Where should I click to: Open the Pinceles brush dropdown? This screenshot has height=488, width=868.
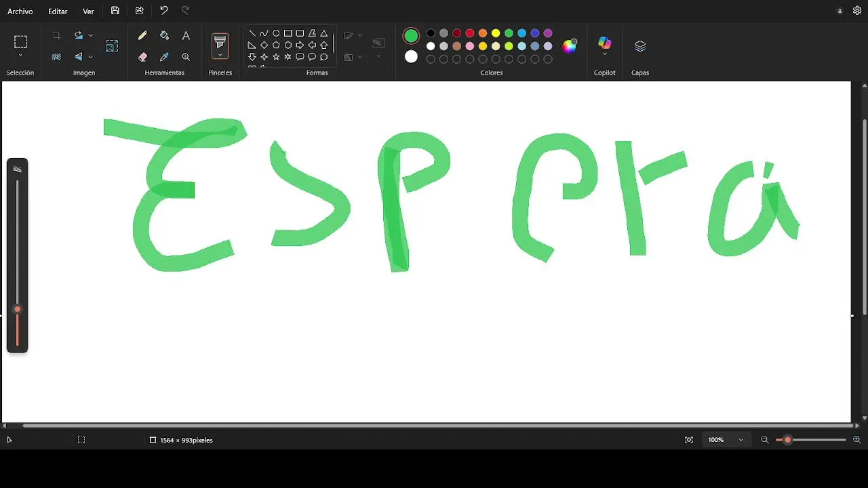pos(220,56)
